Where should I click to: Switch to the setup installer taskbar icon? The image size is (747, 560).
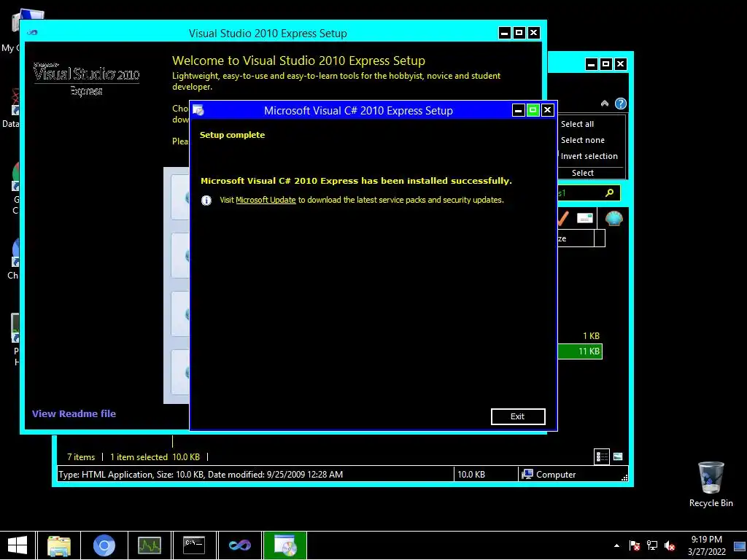click(x=285, y=545)
